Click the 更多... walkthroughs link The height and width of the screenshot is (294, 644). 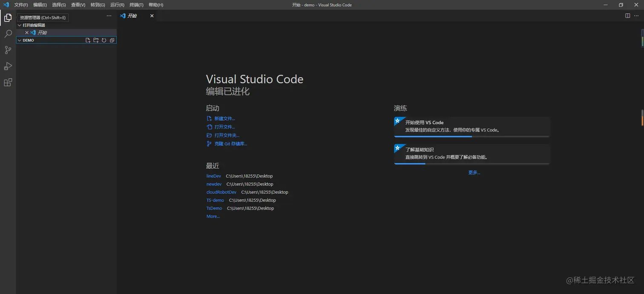point(474,173)
